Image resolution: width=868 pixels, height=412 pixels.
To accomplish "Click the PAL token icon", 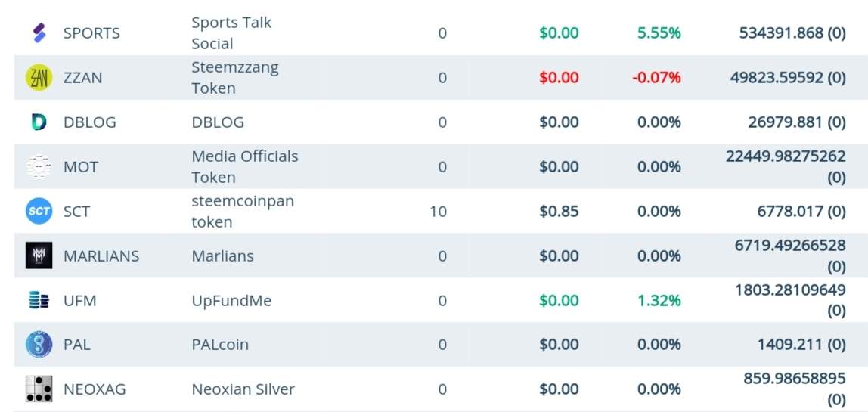I will click(x=39, y=345).
